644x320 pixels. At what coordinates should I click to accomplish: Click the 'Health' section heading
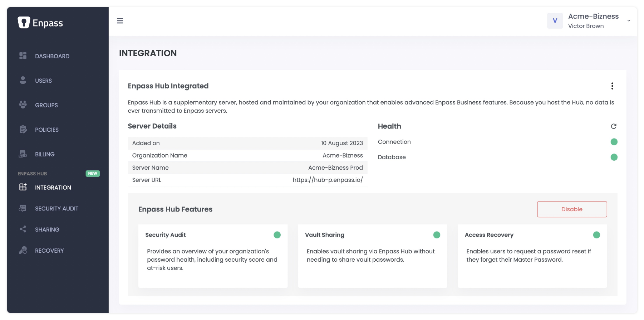tap(389, 126)
